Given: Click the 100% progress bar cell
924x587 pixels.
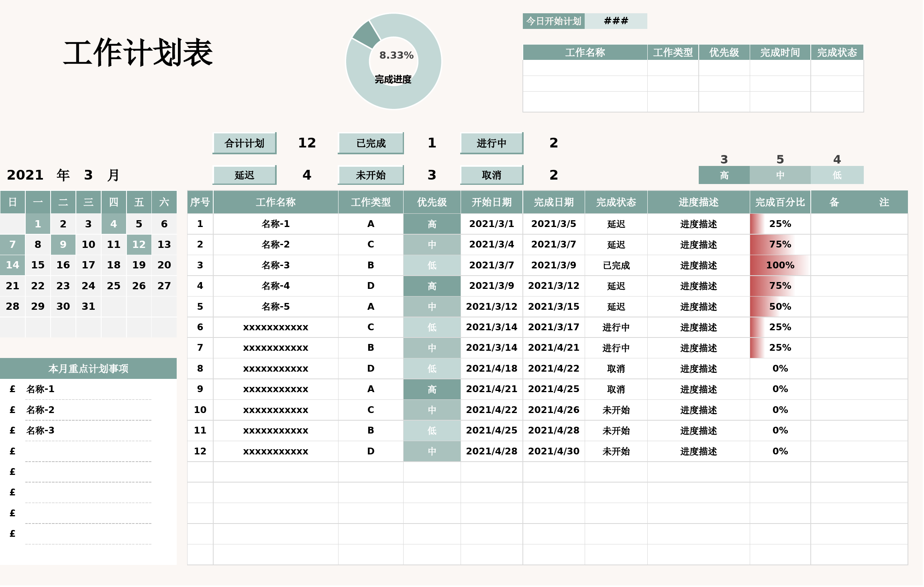Looking at the screenshot, I should click(x=780, y=265).
